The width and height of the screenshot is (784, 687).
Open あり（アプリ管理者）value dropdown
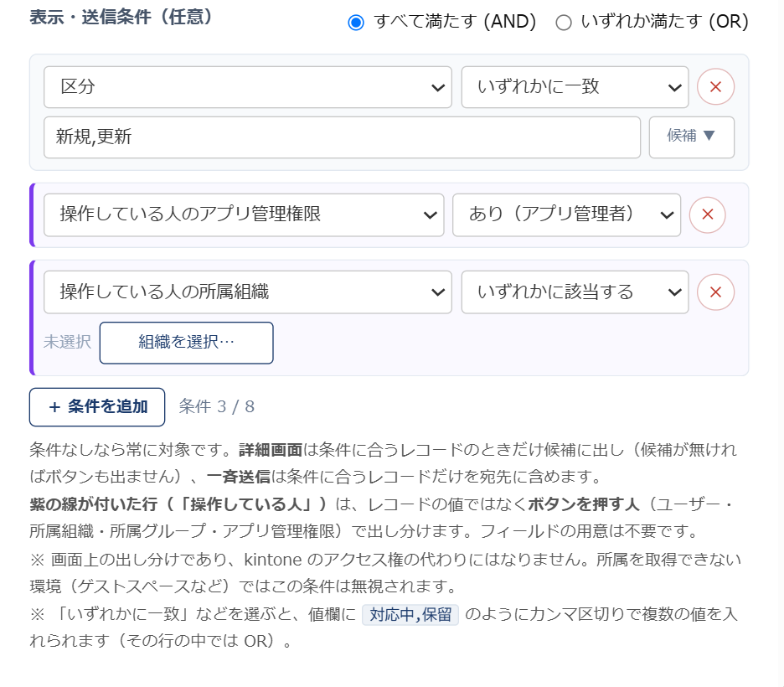tap(566, 215)
